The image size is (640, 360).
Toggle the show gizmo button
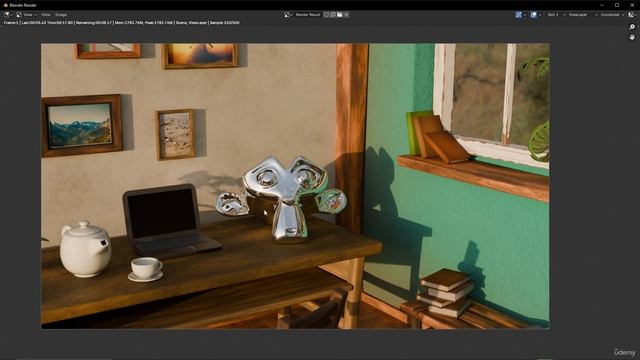[x=518, y=15]
